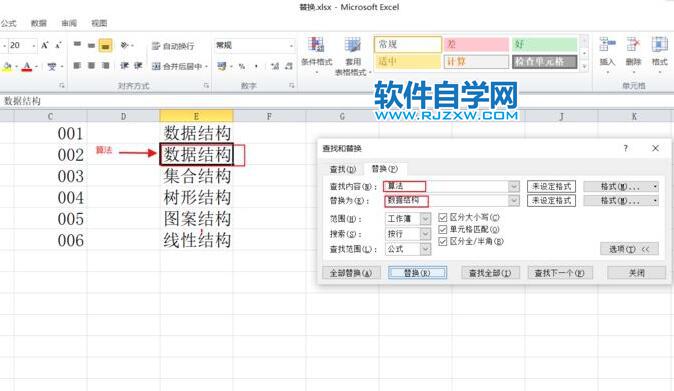
Task: Apply top vertical alignment
Action: pyautogui.click(x=77, y=45)
